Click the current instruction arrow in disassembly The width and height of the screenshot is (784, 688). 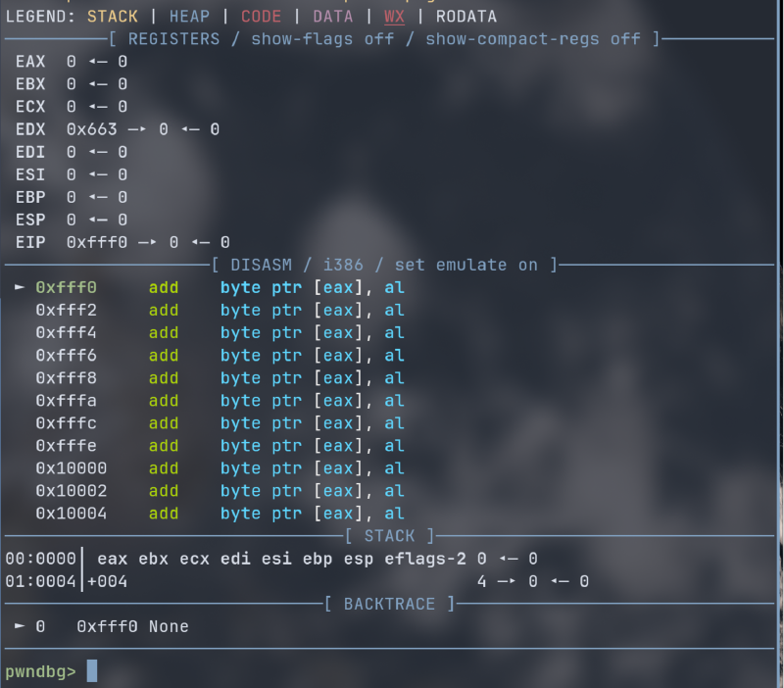(x=20, y=287)
